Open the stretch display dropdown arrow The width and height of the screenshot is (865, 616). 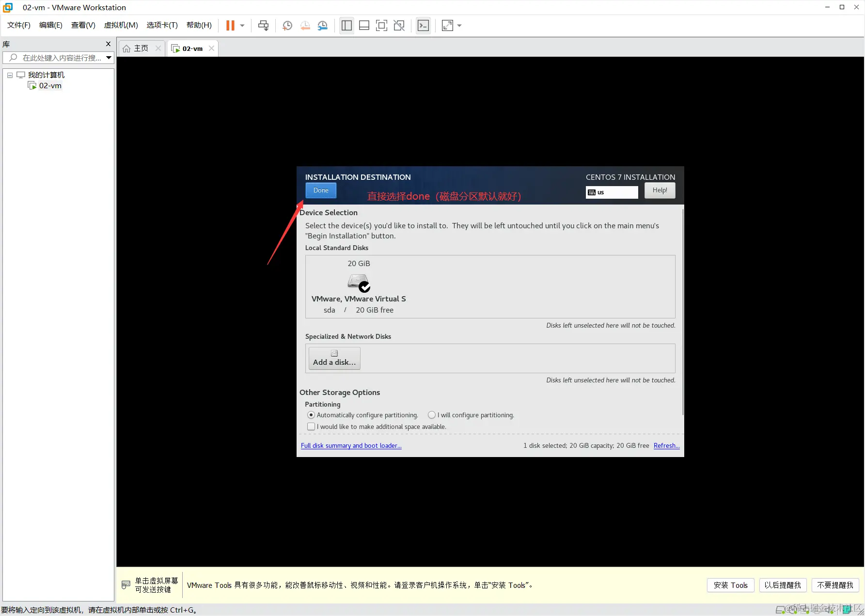(x=459, y=26)
